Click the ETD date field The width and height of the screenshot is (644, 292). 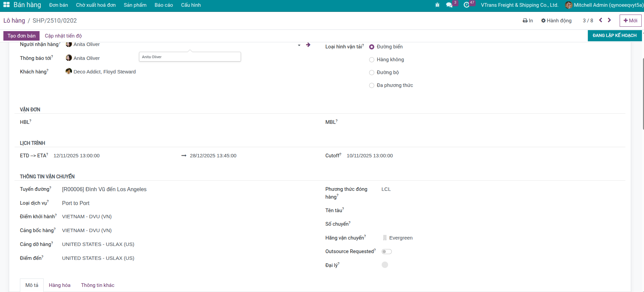pyautogui.click(x=77, y=156)
